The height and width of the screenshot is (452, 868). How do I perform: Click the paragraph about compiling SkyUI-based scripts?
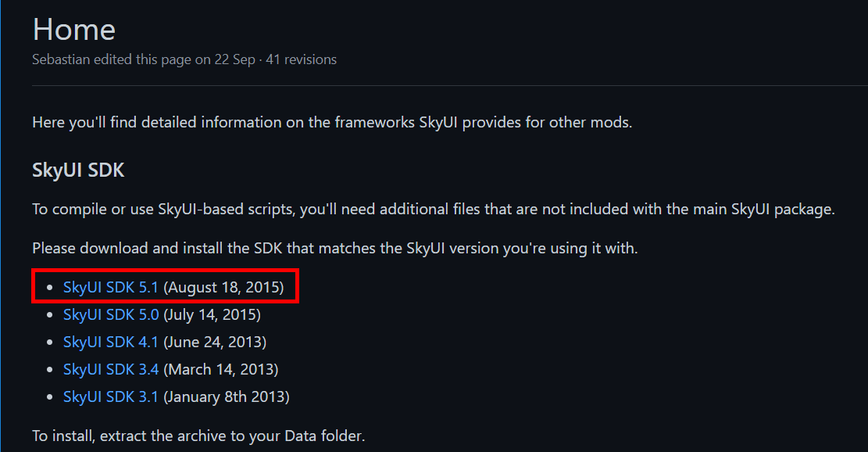434,210
